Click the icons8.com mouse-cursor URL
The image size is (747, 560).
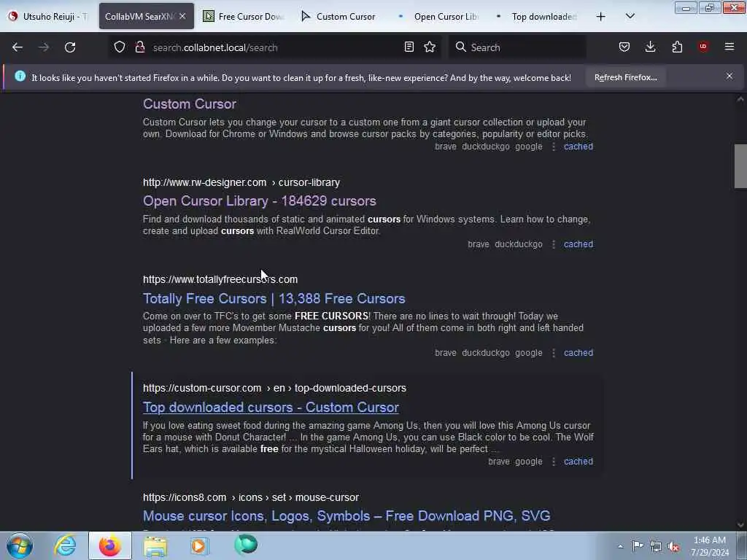click(251, 497)
